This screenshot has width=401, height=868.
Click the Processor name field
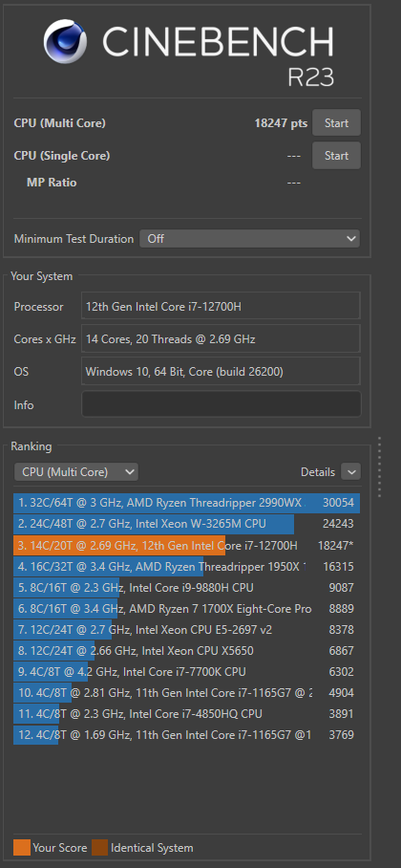(222, 306)
